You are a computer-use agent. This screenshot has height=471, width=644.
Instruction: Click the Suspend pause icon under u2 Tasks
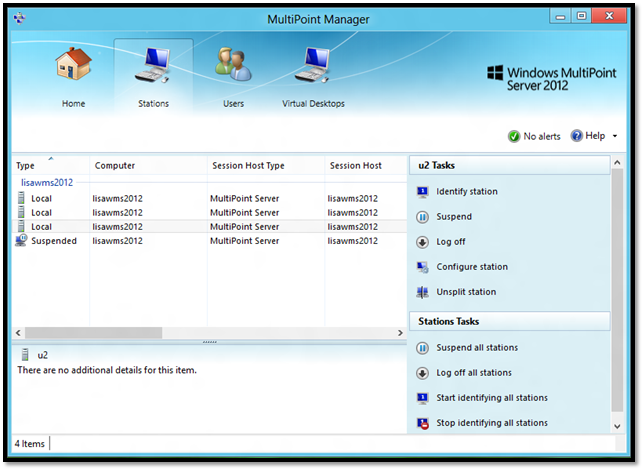[x=422, y=217]
